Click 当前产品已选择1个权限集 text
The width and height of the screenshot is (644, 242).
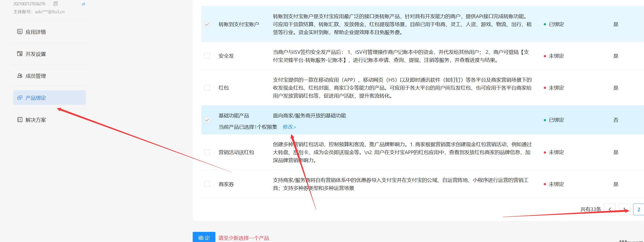(x=248, y=127)
